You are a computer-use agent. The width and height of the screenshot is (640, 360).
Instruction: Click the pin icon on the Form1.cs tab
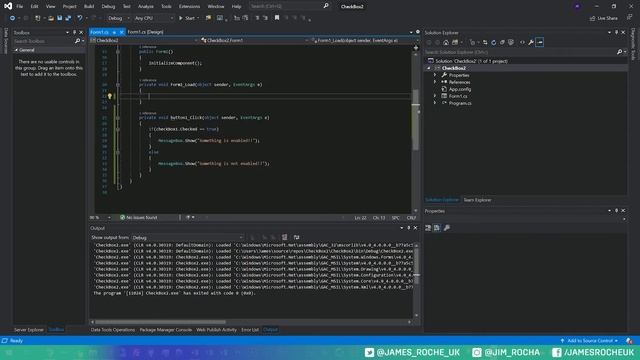click(x=114, y=32)
